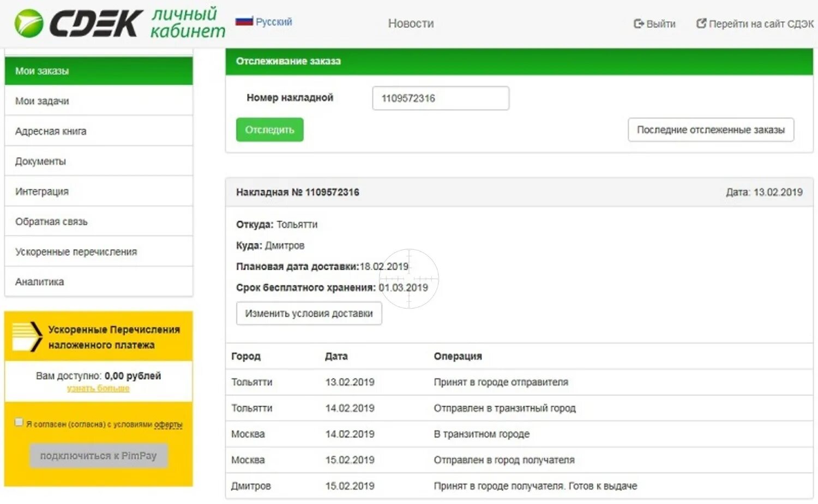Click Принят в городе получателя. Готов к выдаче
The image size is (818, 504).
click(535, 486)
